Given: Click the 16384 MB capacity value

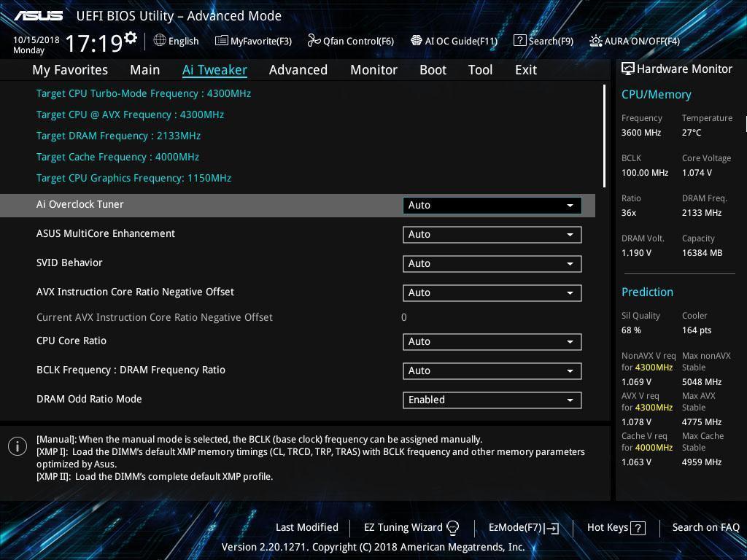Looking at the screenshot, I should [702, 253].
